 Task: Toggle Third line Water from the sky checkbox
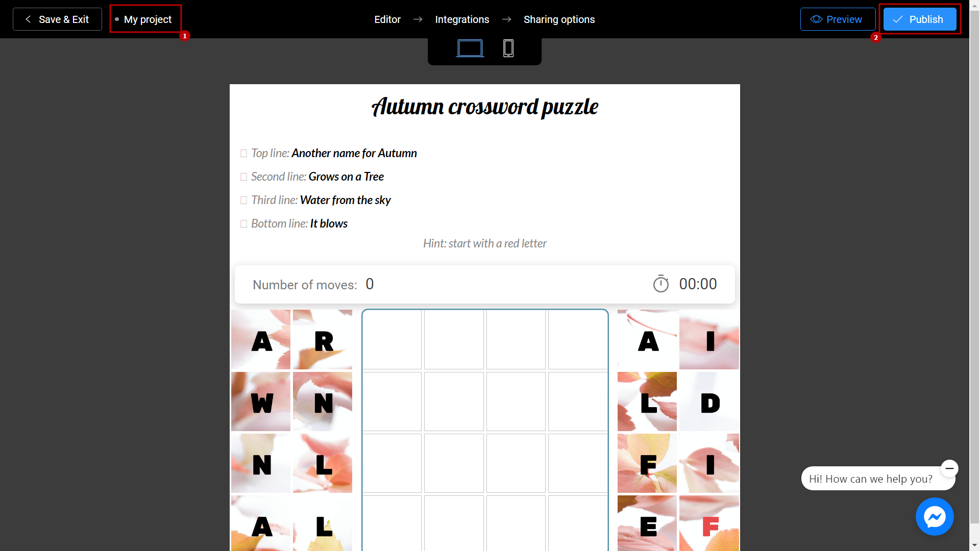(242, 200)
